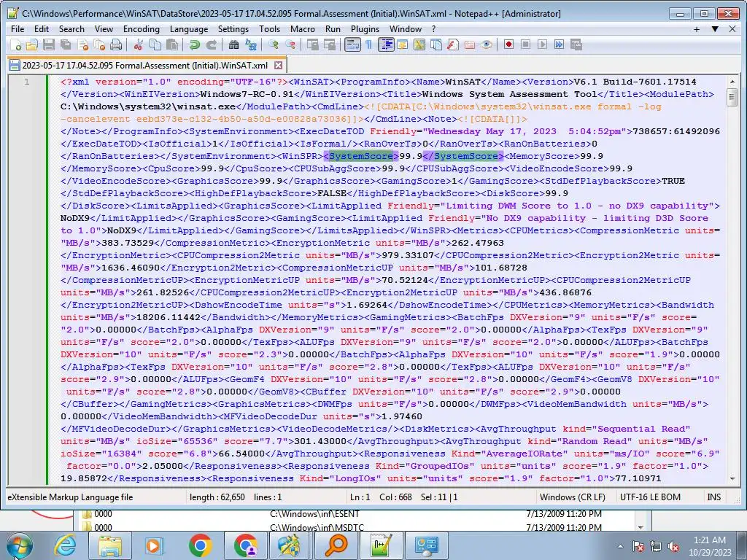
Task: Click the macro Playback icon
Action: (x=543, y=44)
